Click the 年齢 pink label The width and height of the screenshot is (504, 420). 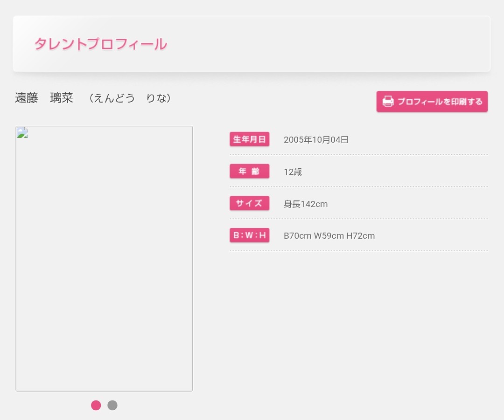[249, 172]
